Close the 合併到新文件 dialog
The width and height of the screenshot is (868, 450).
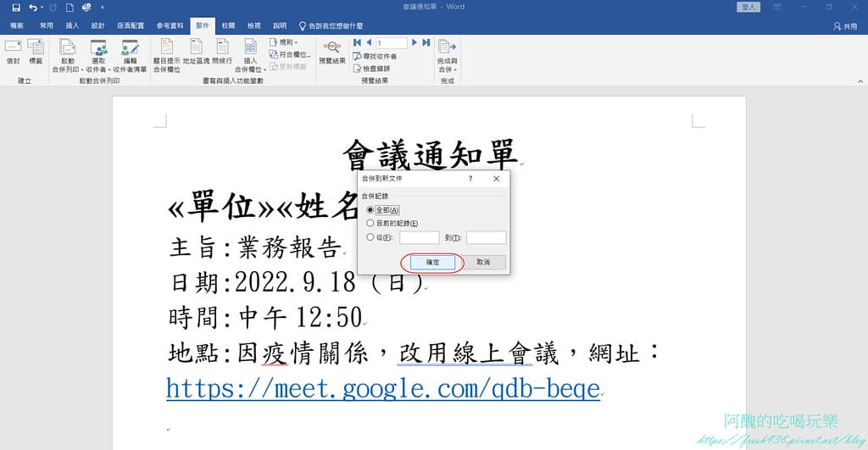496,179
